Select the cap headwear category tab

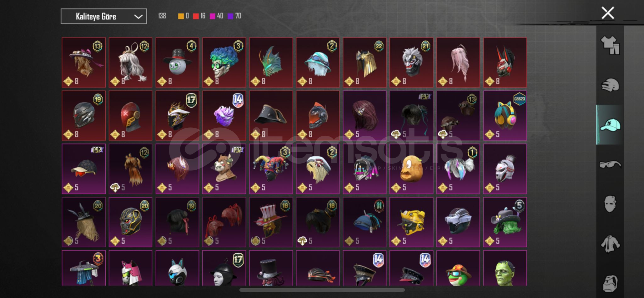[x=610, y=125]
